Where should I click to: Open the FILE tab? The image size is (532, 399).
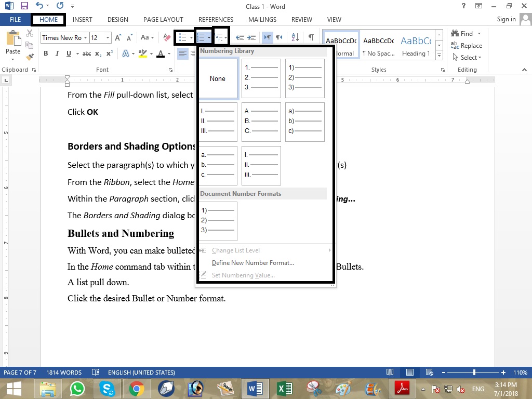[x=15, y=20]
